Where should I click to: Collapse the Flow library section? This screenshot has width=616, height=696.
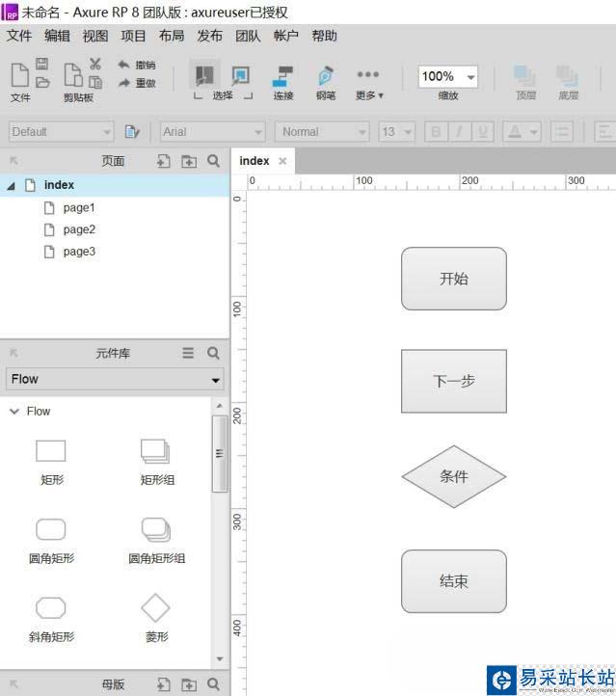pos(14,412)
